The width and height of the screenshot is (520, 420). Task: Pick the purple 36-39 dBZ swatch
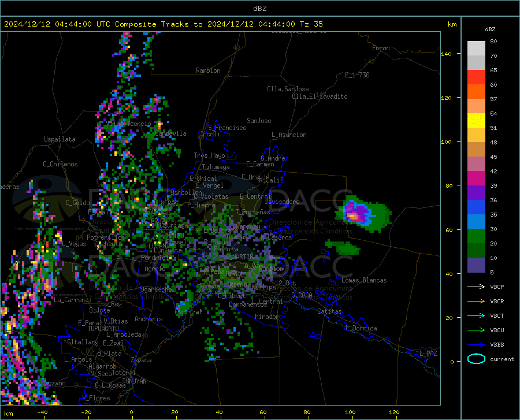click(476, 193)
